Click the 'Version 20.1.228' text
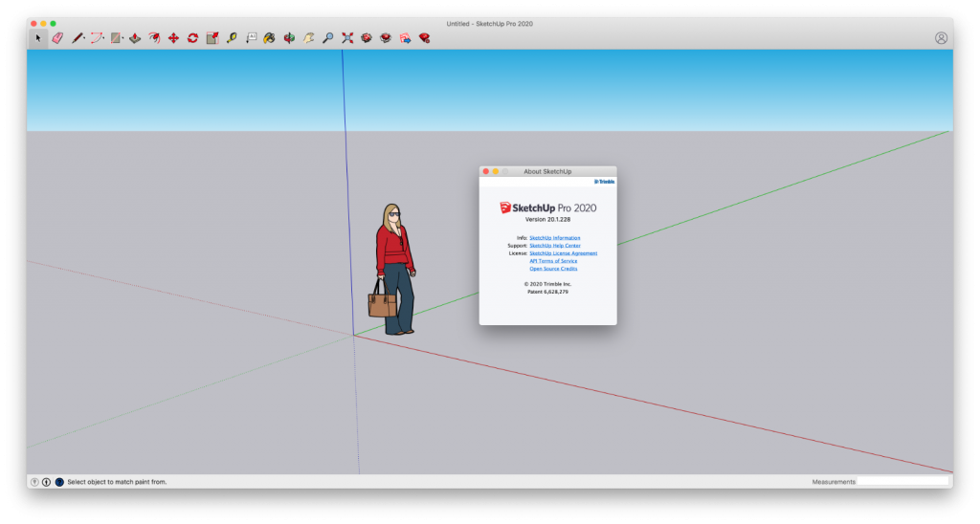This screenshot has width=980, height=524. tap(547, 220)
